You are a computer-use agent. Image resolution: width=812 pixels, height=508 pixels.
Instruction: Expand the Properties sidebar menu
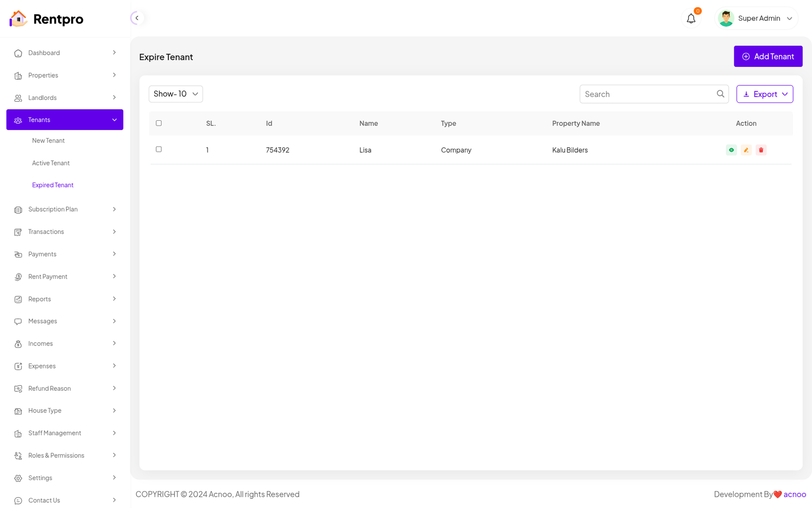point(64,76)
